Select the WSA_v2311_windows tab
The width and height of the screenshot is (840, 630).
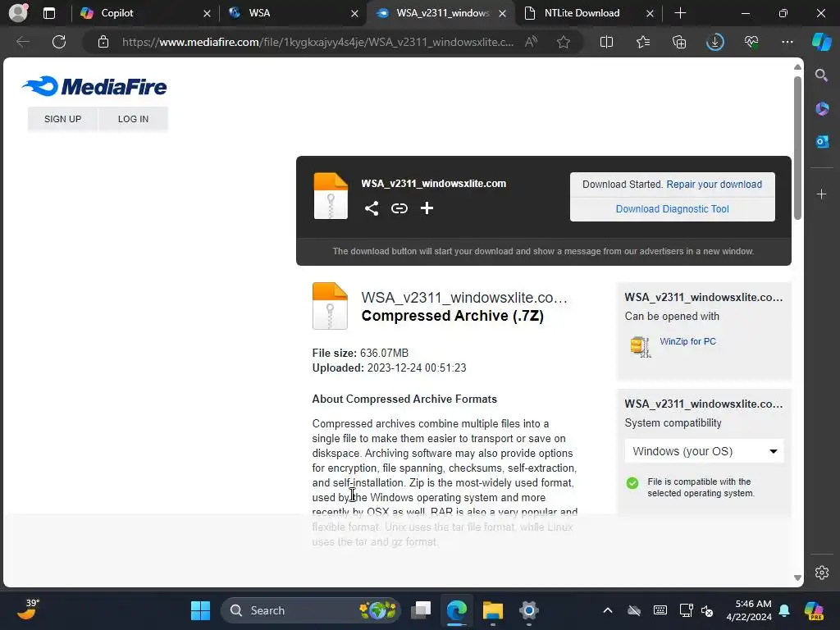[x=442, y=13]
